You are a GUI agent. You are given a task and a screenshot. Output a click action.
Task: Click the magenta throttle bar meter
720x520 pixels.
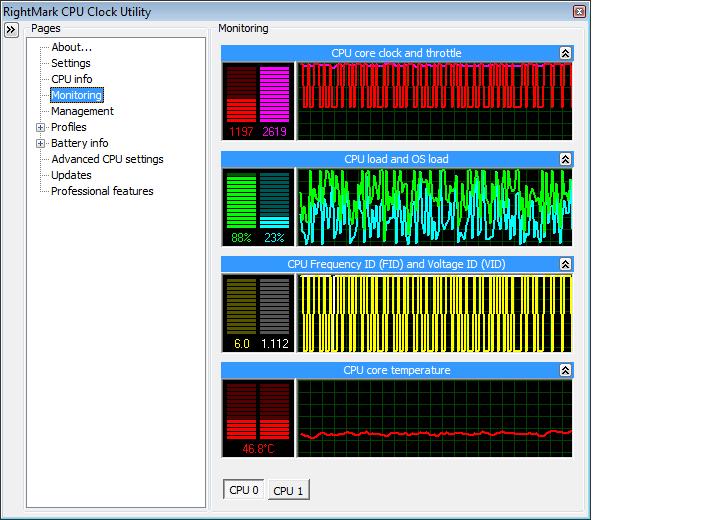275,94
